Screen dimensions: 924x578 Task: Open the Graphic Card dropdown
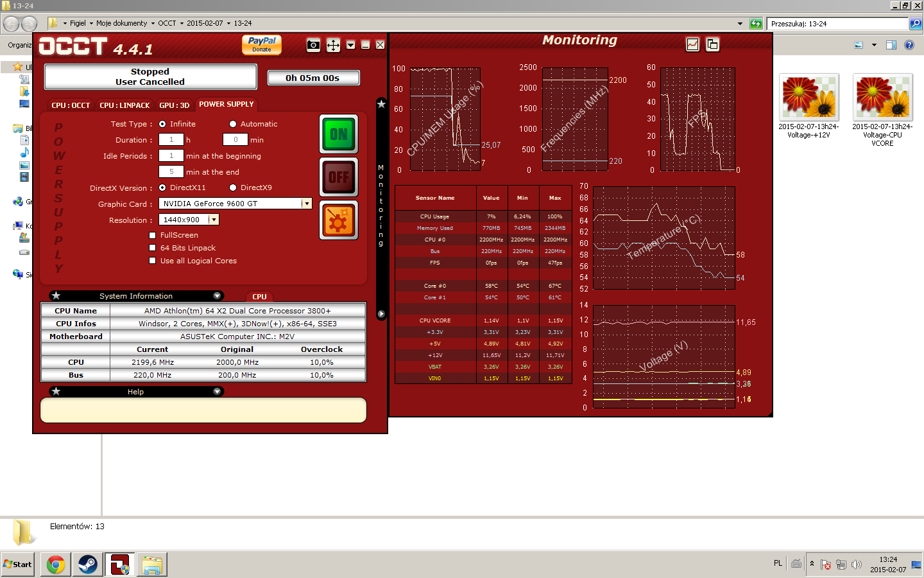pos(307,204)
